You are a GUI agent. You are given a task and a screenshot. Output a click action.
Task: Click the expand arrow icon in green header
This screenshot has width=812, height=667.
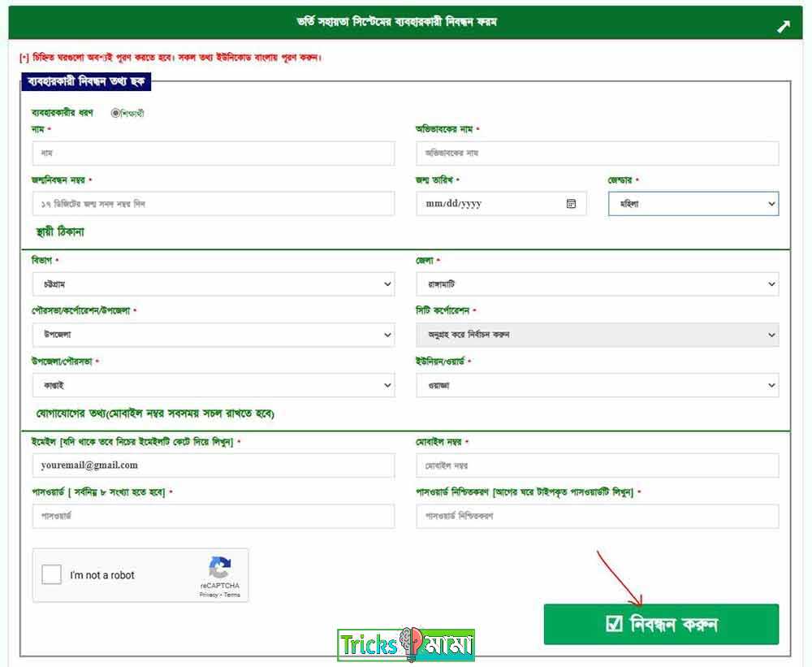[784, 27]
